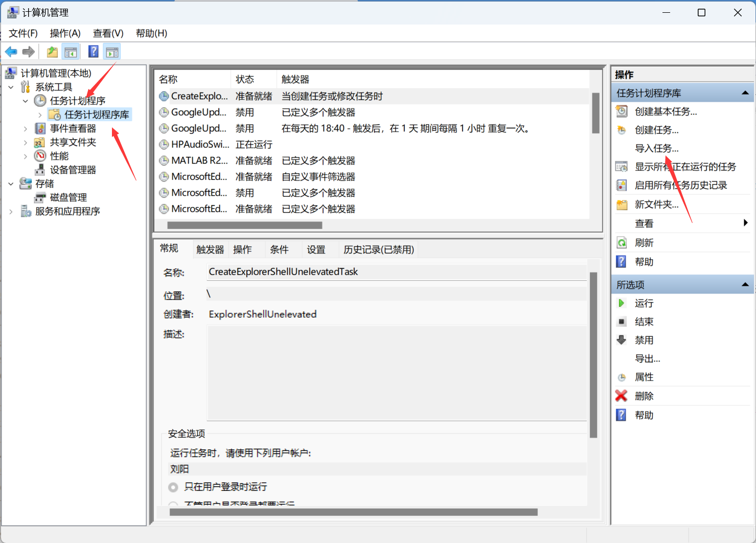The width and height of the screenshot is (756, 543).
Task: Switch to the 触发器 tab
Action: (210, 250)
